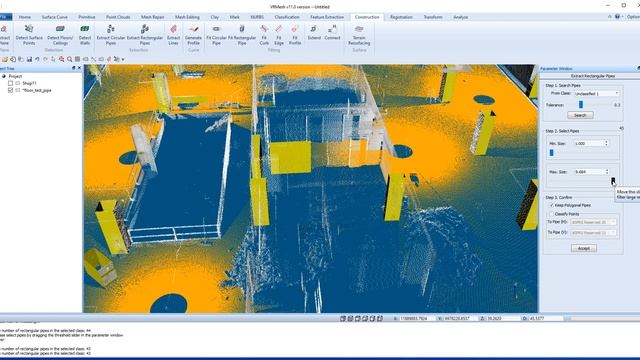
Task: Collapse the Project tree root node
Action: click(4, 76)
